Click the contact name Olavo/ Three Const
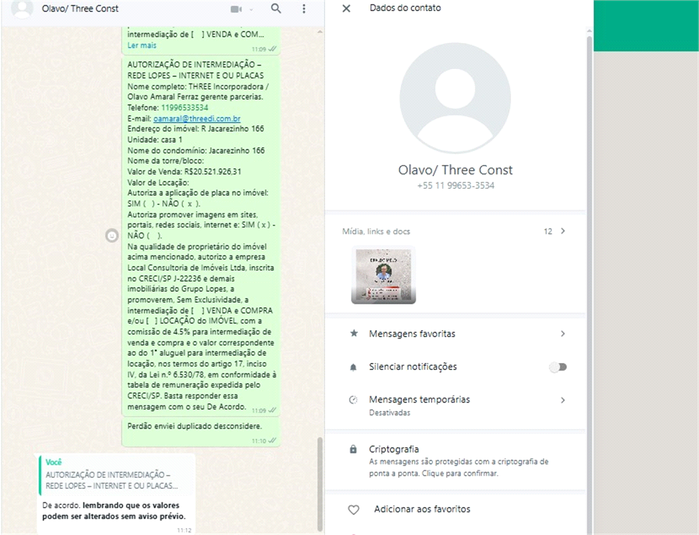 pyautogui.click(x=455, y=170)
